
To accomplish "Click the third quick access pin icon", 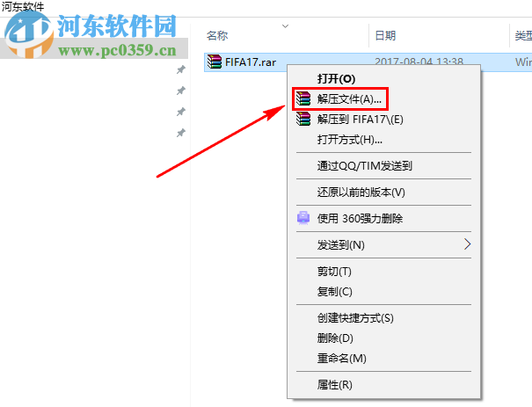I will 181,112.
